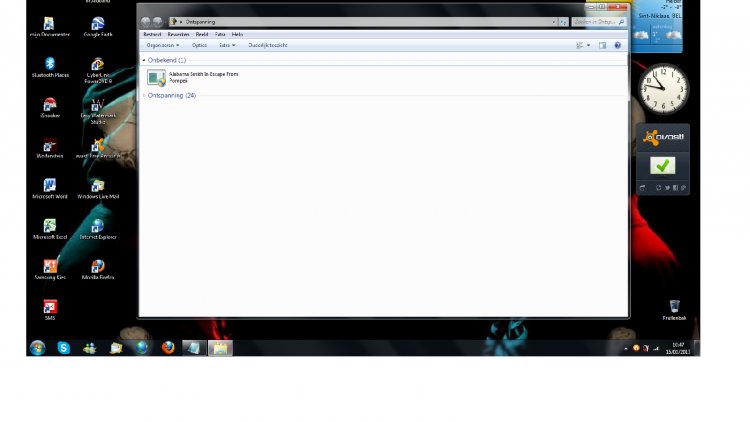The height and width of the screenshot is (422, 750).
Task: Open the Wolfenstein desktop shortcut
Action: point(50,148)
